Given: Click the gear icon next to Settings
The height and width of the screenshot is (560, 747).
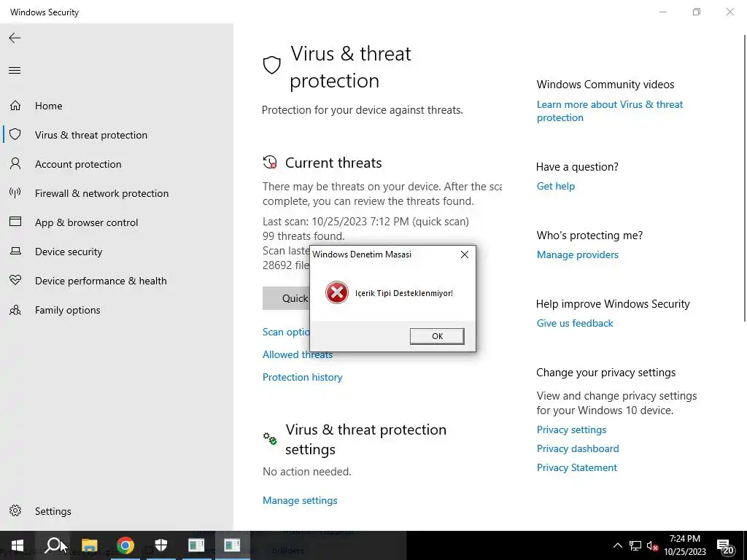Looking at the screenshot, I should pos(15,510).
